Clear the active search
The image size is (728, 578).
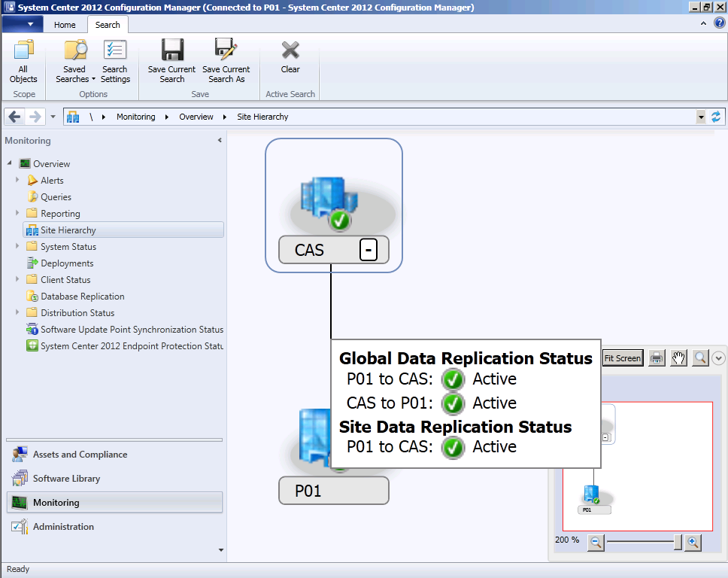click(290, 58)
